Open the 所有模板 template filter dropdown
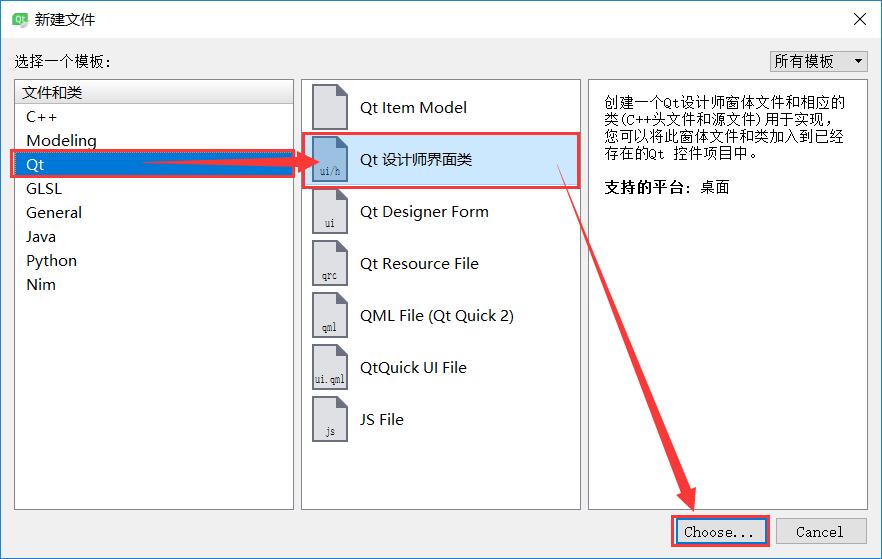The width and height of the screenshot is (882, 559). 818,61
